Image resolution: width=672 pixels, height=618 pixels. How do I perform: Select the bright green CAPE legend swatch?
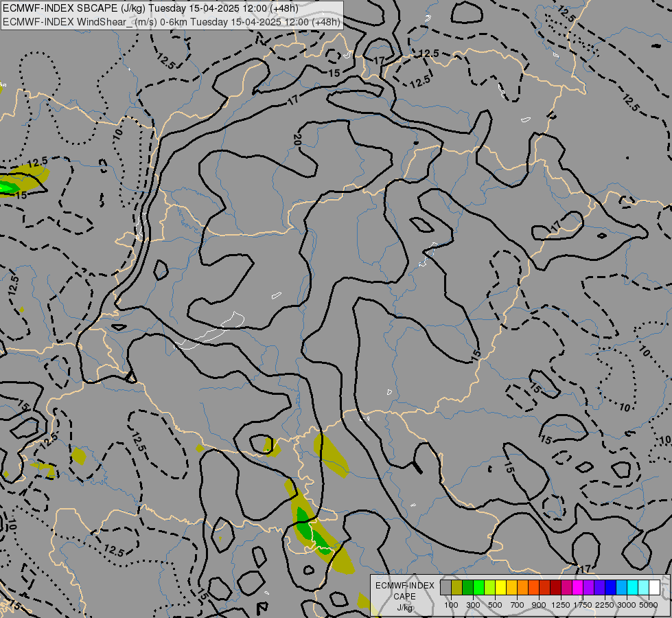[478, 588]
